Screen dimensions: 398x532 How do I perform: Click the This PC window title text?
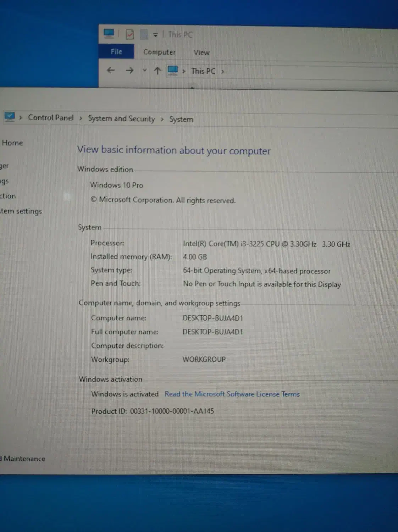tap(180, 35)
